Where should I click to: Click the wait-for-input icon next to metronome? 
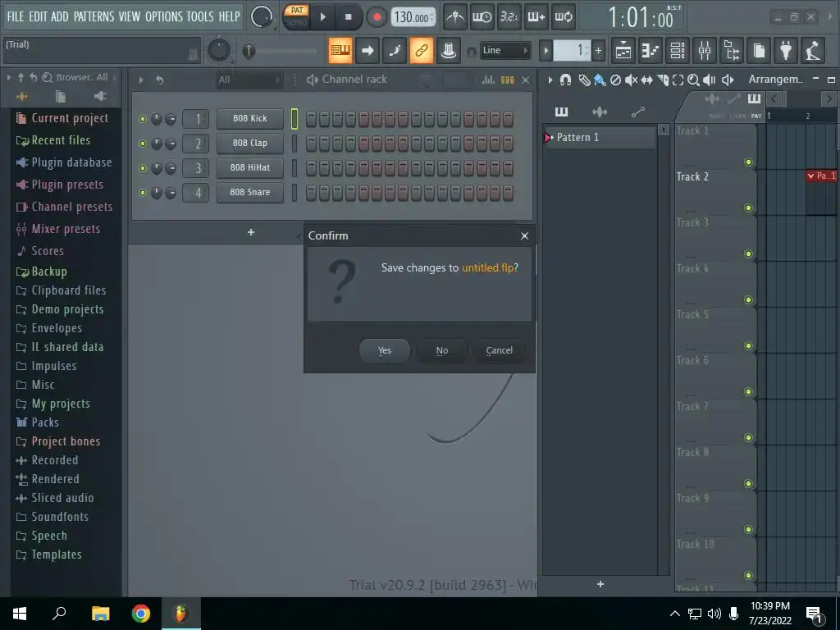coord(482,17)
